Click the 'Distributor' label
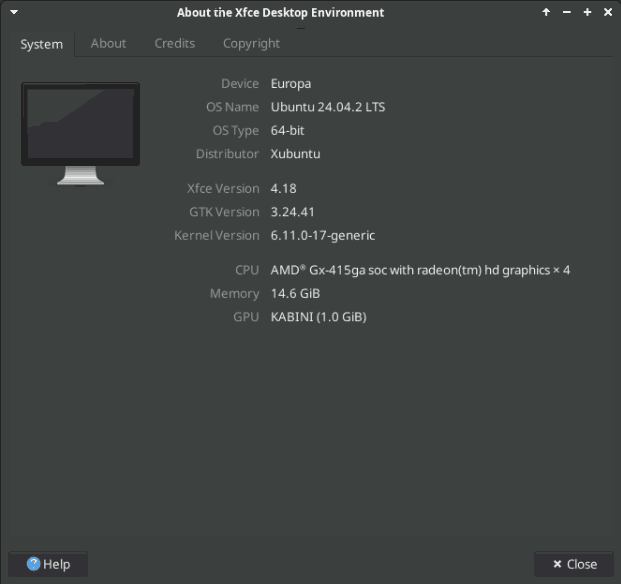The width and height of the screenshot is (621, 584). tap(227, 154)
